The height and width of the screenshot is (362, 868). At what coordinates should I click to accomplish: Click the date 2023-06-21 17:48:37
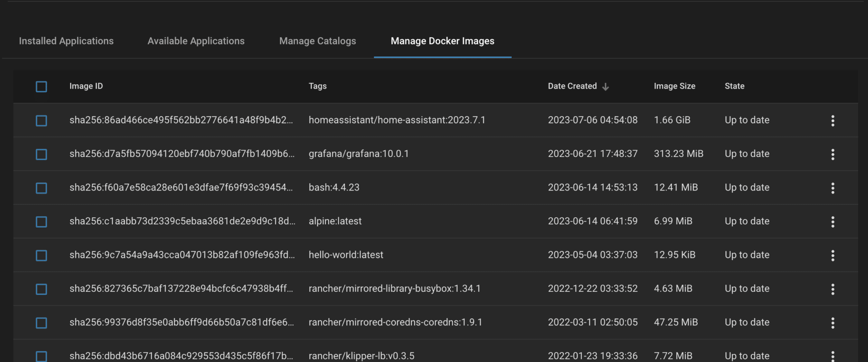tap(593, 153)
